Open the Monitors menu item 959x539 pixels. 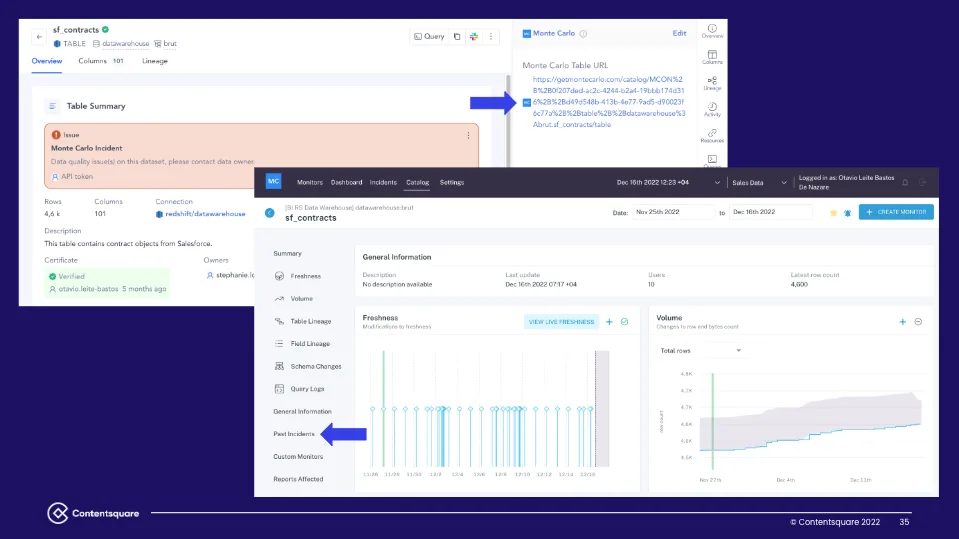coord(309,183)
